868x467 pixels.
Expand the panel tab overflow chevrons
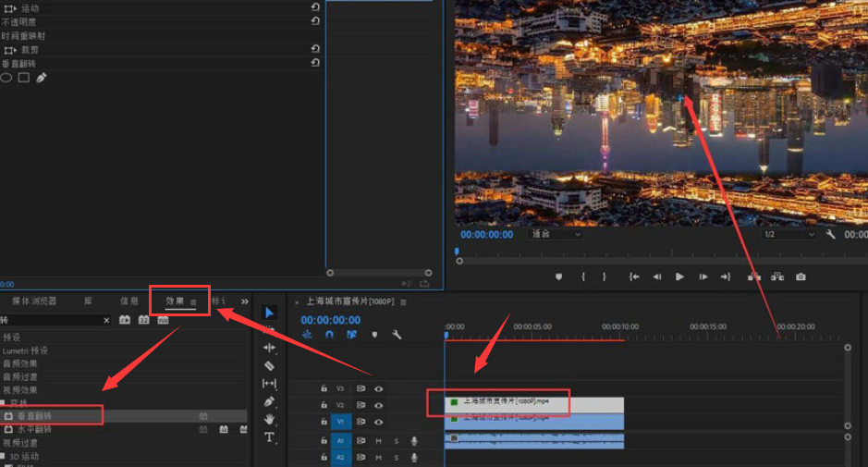tap(245, 301)
